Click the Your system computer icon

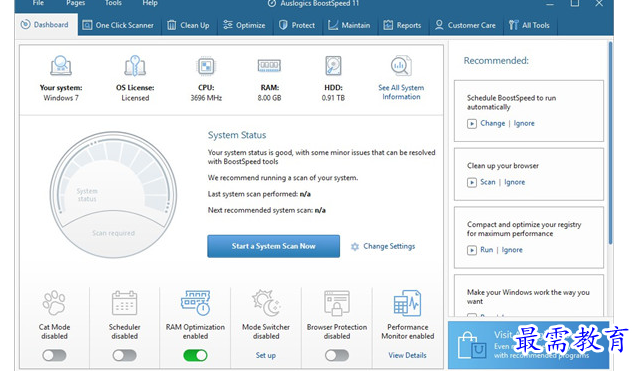pyautogui.click(x=61, y=65)
